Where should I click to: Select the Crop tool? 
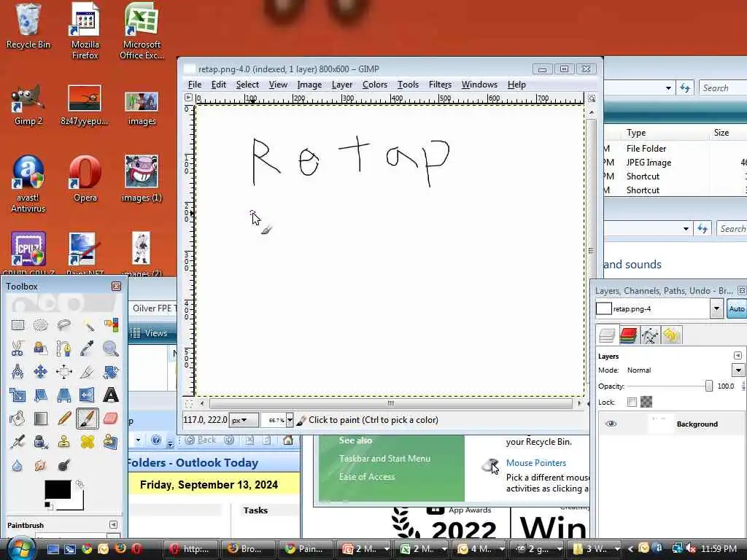click(x=88, y=371)
